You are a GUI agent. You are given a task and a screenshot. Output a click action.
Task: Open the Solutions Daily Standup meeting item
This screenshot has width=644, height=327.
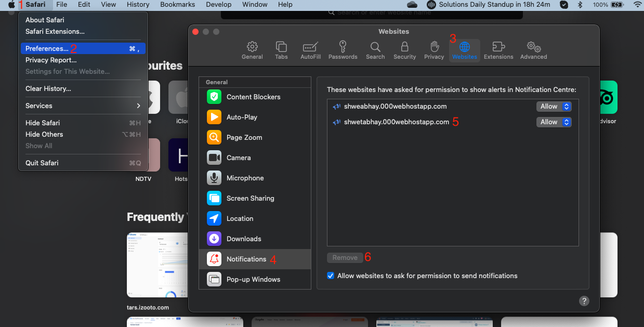[x=489, y=5]
